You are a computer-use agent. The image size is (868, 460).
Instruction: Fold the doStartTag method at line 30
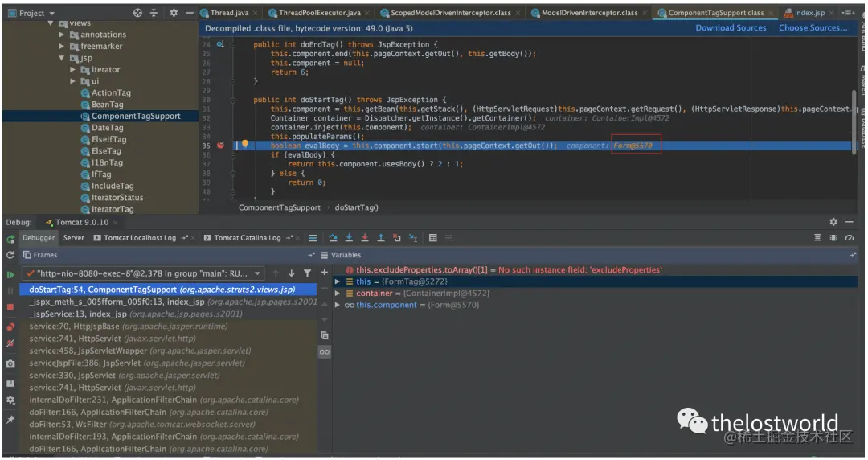click(x=233, y=100)
